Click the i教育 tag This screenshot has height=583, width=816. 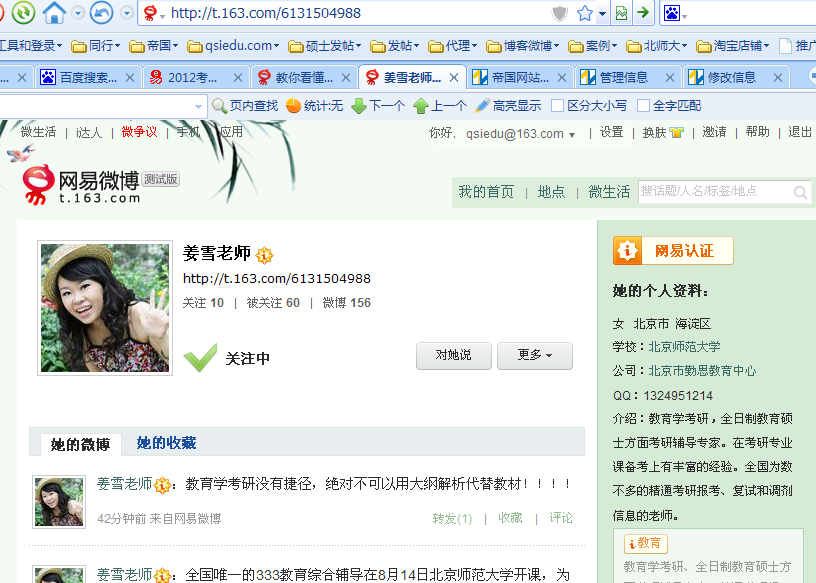click(x=645, y=543)
